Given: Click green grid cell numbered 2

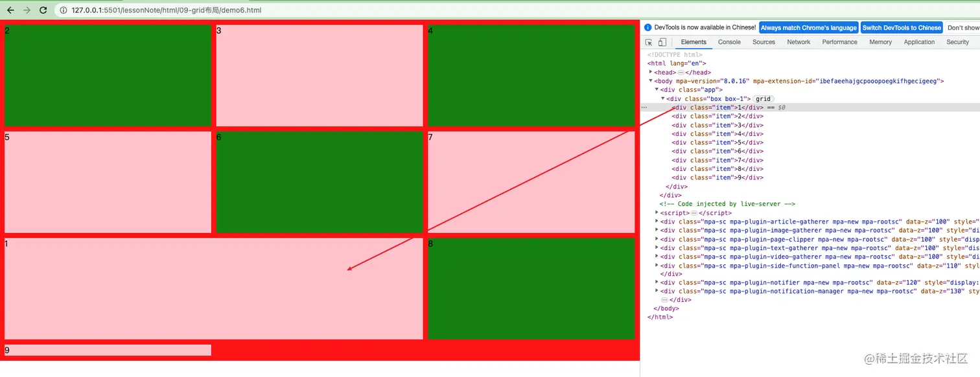Looking at the screenshot, I should [x=108, y=76].
